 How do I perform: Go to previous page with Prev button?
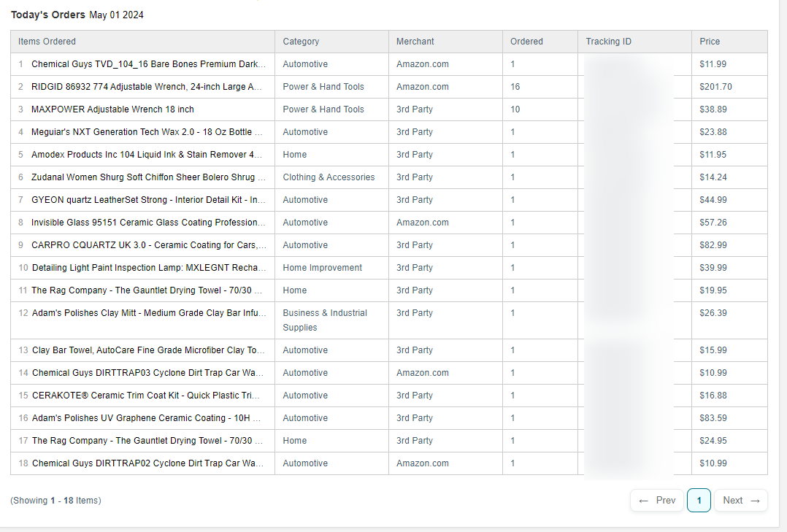click(x=656, y=501)
